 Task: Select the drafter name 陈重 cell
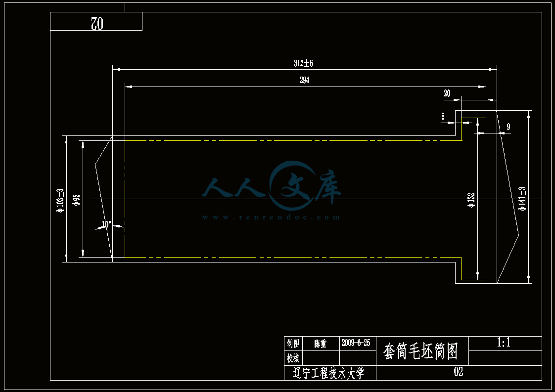pyautogui.click(x=321, y=344)
